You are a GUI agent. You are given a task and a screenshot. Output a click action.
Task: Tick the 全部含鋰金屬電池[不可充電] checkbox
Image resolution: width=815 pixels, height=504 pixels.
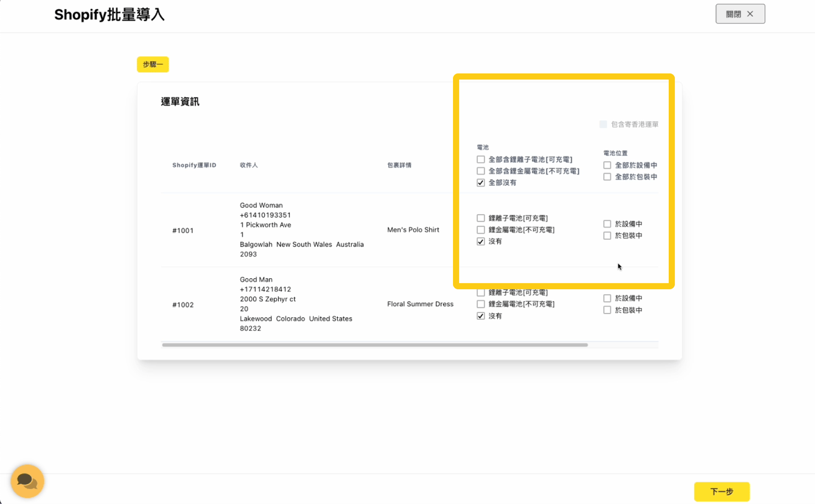tap(481, 171)
